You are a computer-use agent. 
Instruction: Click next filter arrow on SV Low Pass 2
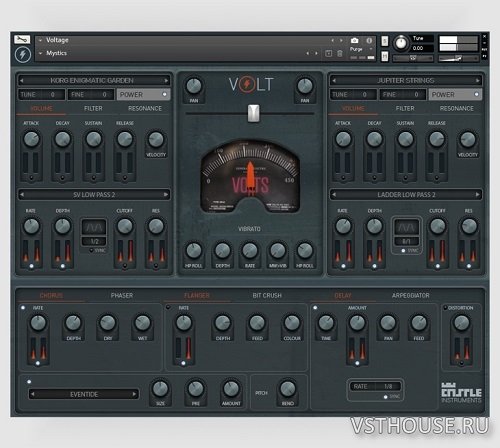166,195
